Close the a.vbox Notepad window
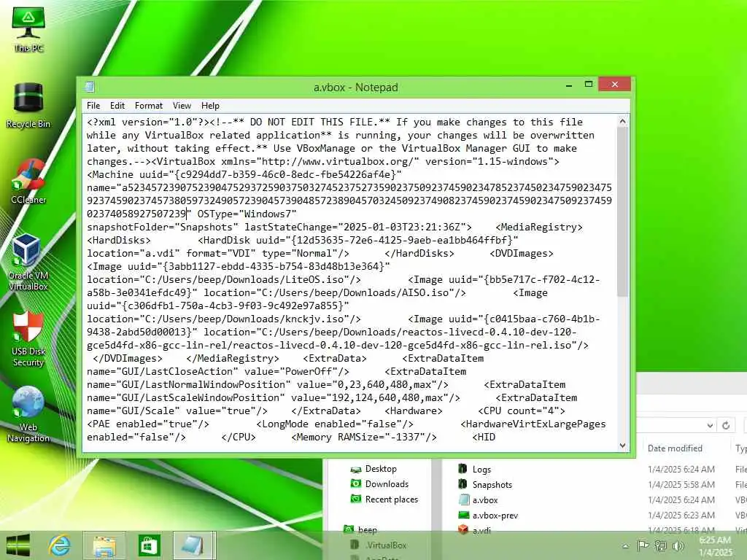Image resolution: width=747 pixels, height=560 pixels. coord(614,85)
